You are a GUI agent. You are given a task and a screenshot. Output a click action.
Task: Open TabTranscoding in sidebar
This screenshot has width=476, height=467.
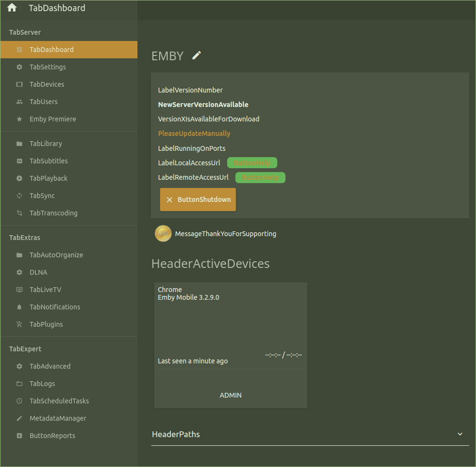click(69, 213)
